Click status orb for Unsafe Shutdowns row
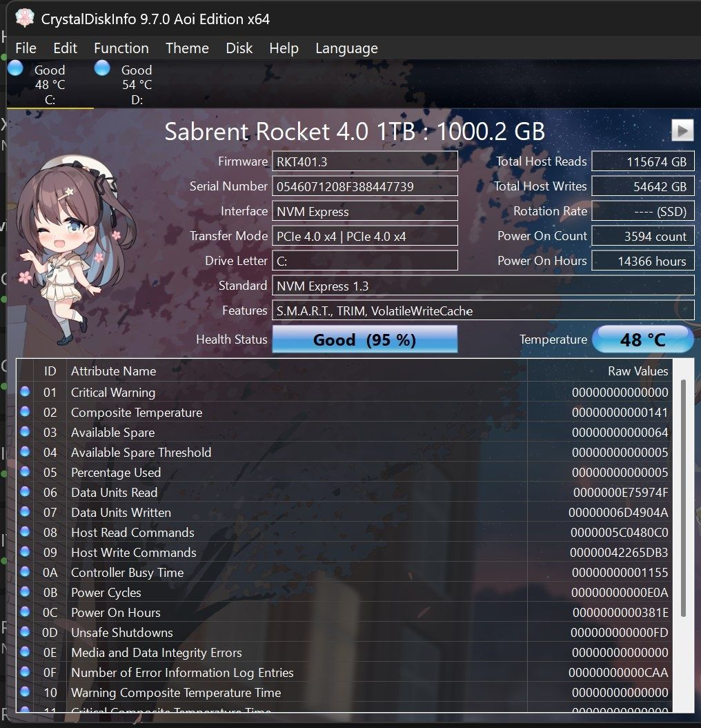 point(25,631)
